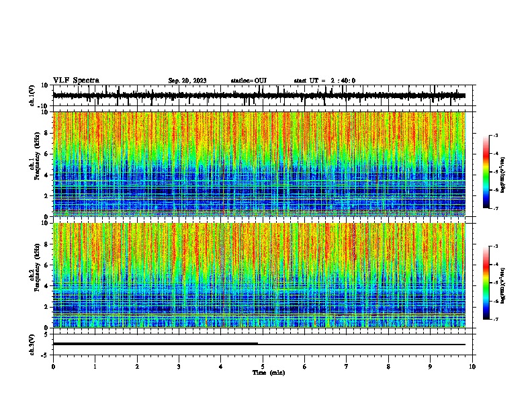Viewport: 532px width, 411px height.
Task: Click ch.2 frequency axis tick "4"
Action: click(x=46, y=286)
